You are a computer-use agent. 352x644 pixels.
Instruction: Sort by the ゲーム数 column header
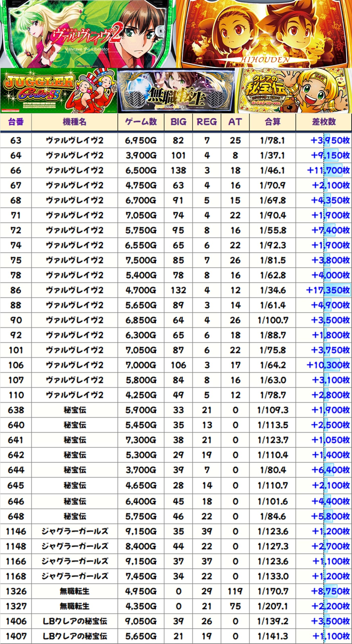point(141,122)
